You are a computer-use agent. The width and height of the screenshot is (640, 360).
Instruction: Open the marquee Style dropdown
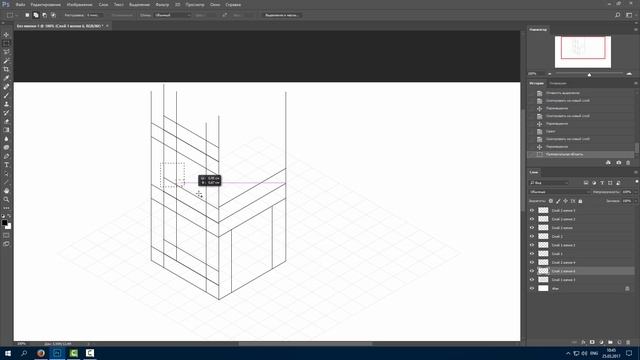point(173,15)
